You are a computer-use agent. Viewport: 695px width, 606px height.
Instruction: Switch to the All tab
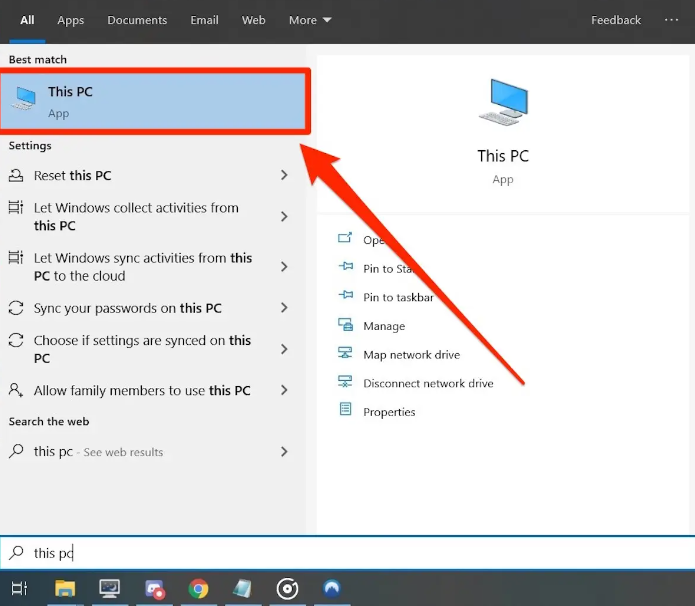27,20
